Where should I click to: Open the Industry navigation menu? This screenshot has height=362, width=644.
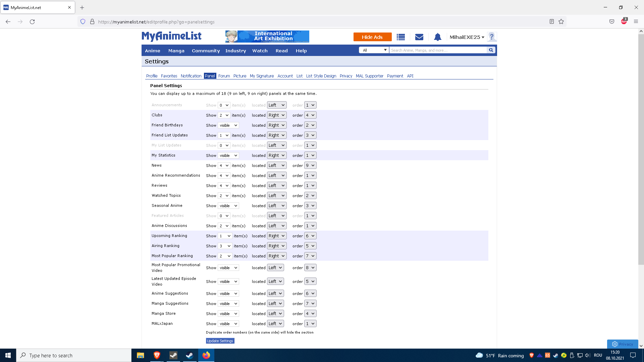click(x=235, y=51)
